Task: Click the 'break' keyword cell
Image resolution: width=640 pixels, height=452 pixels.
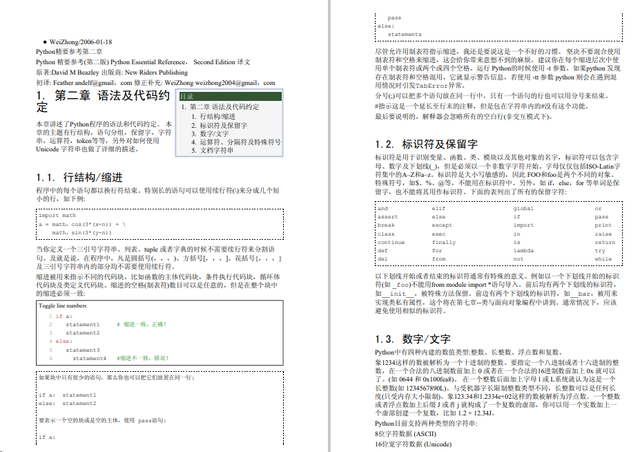Action: [386, 225]
